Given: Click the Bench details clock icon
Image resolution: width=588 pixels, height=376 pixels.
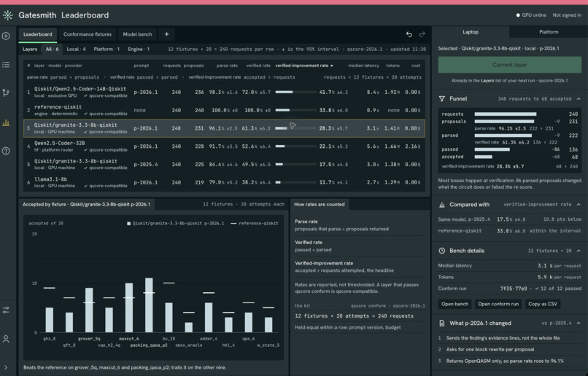Looking at the screenshot, I should tap(442, 251).
